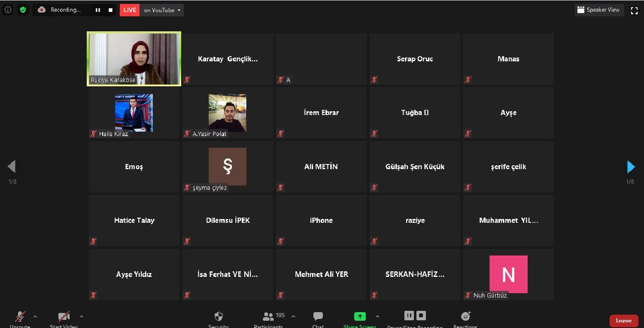This screenshot has height=328, width=644.
Task: Expand the video options arrow beside Start Video
Action: [x=82, y=316]
